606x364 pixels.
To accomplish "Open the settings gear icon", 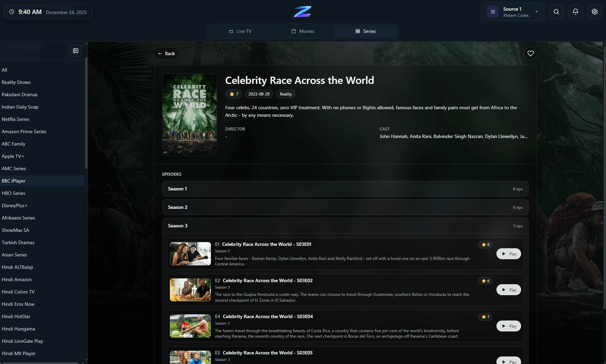I will (x=594, y=12).
